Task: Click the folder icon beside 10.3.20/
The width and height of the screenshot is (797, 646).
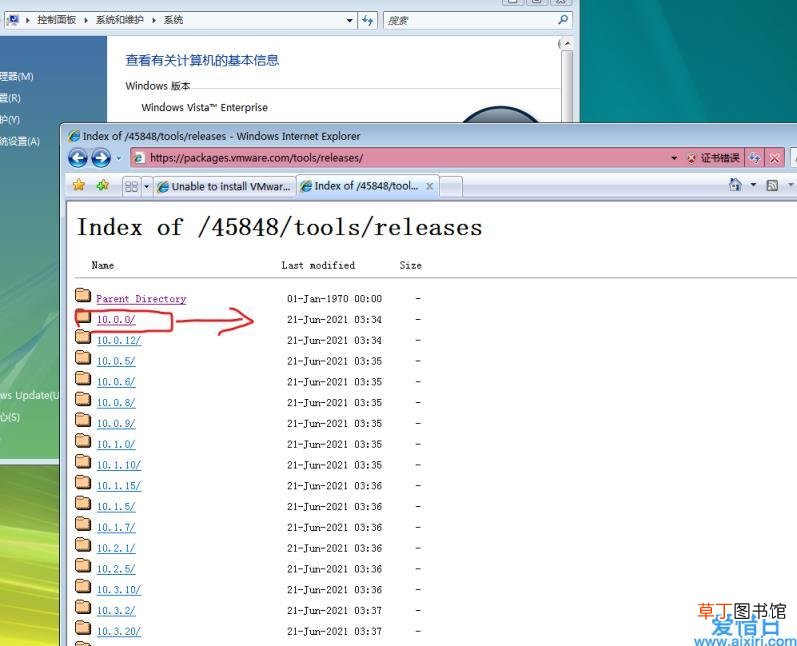Action: click(83, 628)
